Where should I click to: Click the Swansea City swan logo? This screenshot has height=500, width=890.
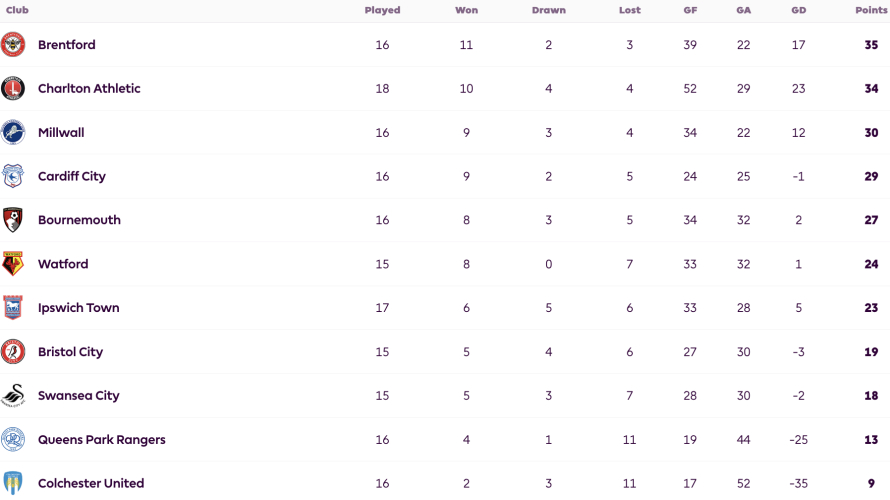(12, 396)
